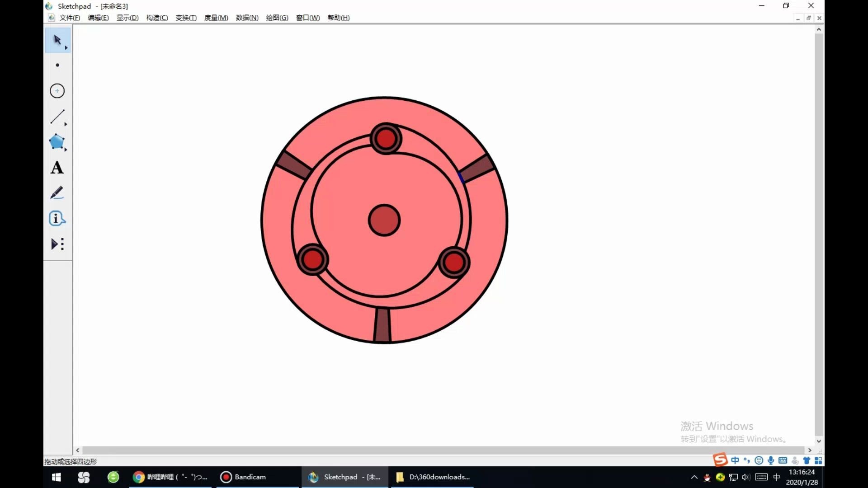The image size is (868, 488).
Task: Switch to Bandicam taskbar window
Action: tap(258, 477)
